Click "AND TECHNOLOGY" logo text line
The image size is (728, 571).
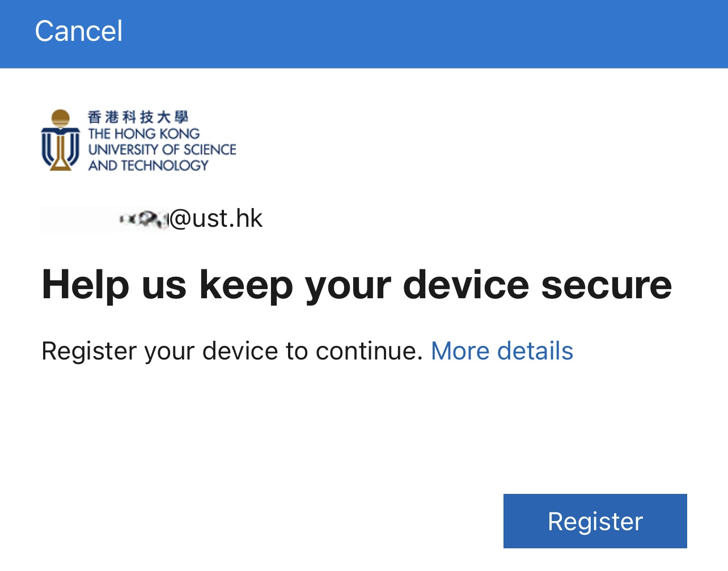point(149,166)
